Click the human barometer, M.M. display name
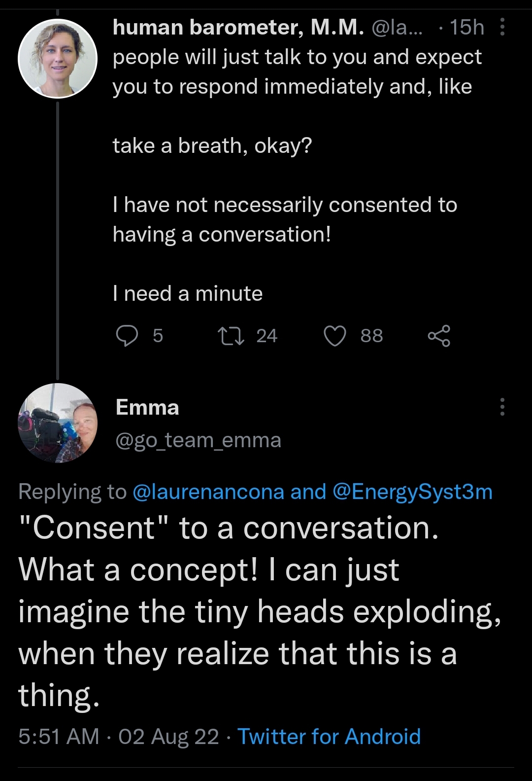Image resolution: width=532 pixels, height=781 pixels. pos(238,27)
